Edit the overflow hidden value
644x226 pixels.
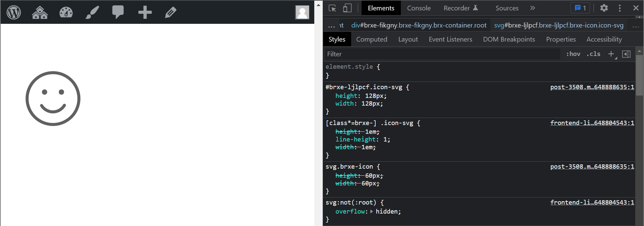[386, 212]
